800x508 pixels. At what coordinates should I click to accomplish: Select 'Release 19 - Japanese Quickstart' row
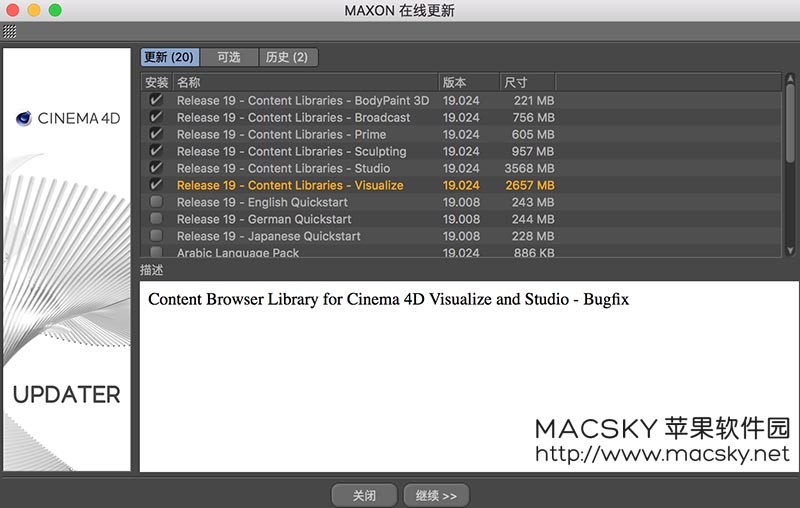click(x=461, y=236)
